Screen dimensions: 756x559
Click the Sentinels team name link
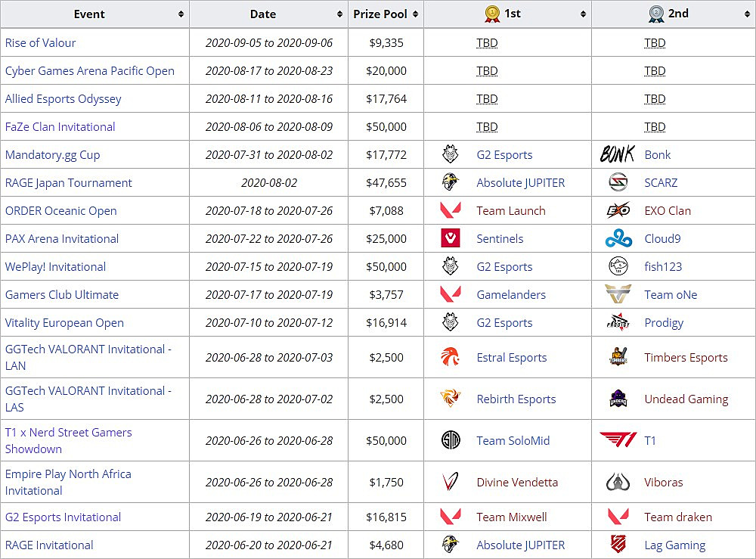point(500,238)
